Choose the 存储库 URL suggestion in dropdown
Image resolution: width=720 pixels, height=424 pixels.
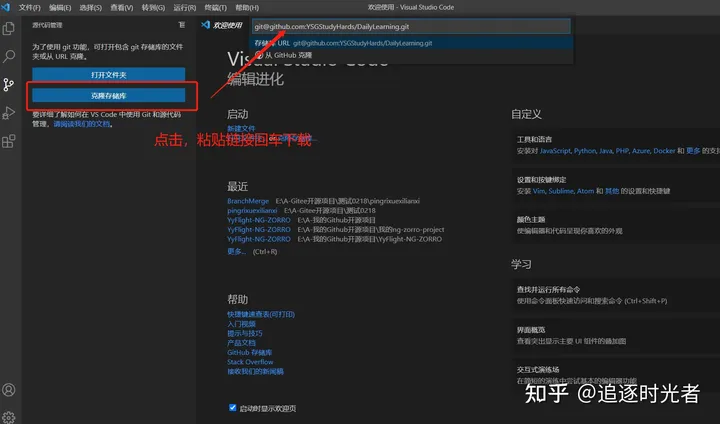click(x=411, y=43)
